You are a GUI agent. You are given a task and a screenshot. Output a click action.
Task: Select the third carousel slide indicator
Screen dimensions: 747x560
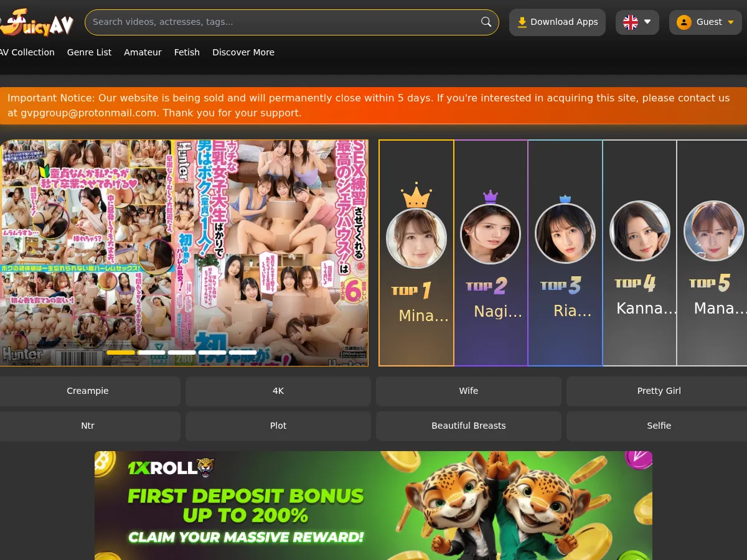pos(182,352)
